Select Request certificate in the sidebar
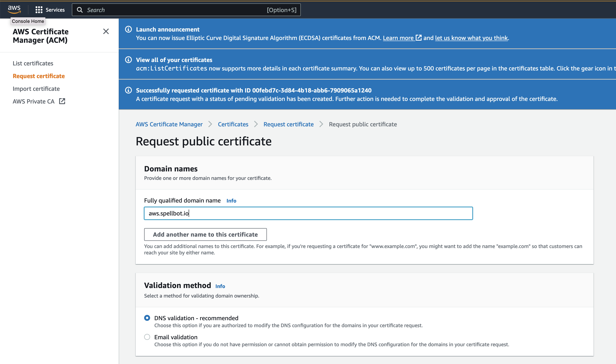 tap(39, 76)
